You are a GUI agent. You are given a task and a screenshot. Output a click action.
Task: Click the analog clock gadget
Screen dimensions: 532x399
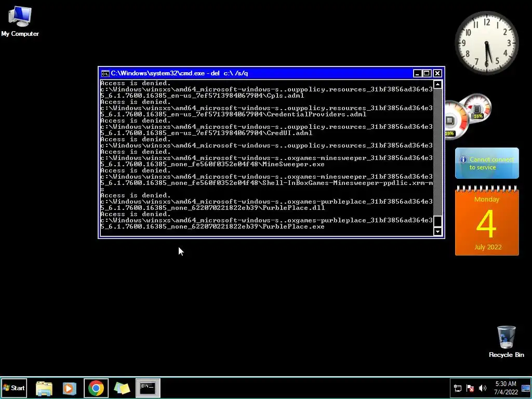[486, 43]
